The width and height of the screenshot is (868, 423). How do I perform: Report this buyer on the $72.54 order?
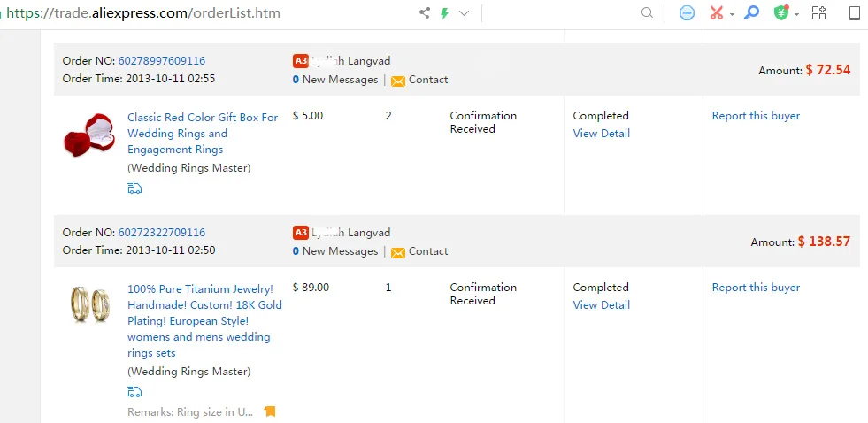(x=756, y=116)
